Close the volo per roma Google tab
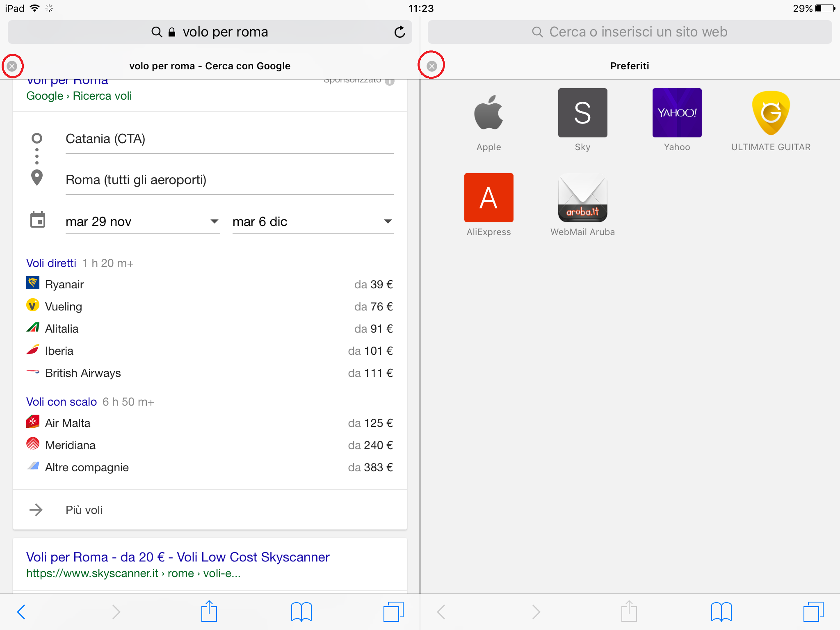840x630 pixels. (12, 66)
